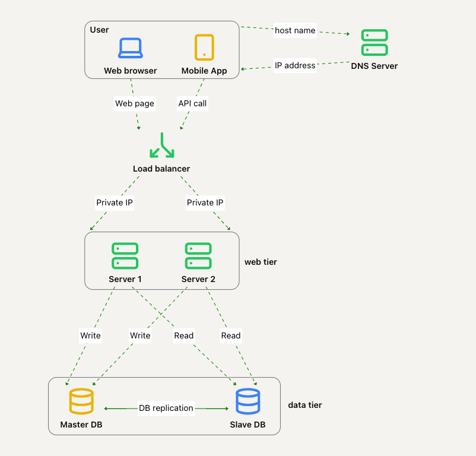
Task: Click the 'host name' arrow label
Action: pos(295,30)
